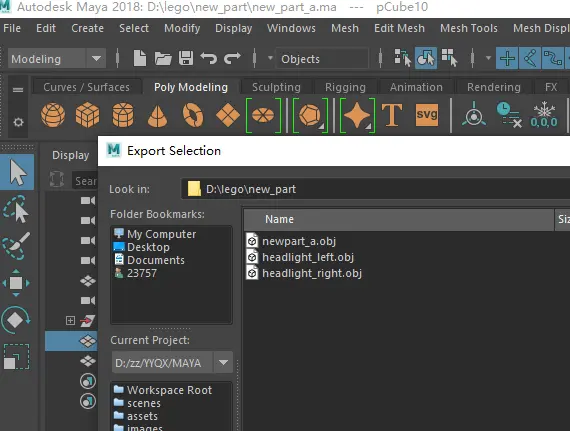Create polygon Type text with T icon
The width and height of the screenshot is (570, 431).
(392, 115)
